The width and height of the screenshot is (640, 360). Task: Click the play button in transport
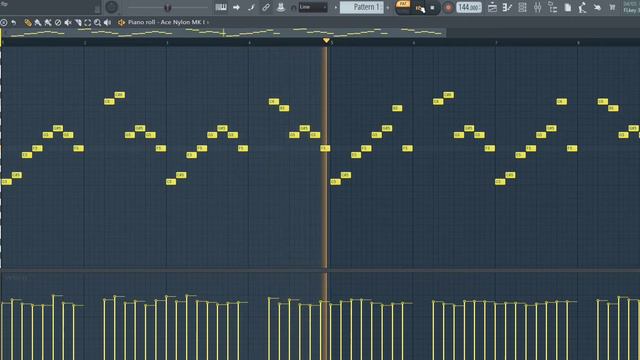420,8
